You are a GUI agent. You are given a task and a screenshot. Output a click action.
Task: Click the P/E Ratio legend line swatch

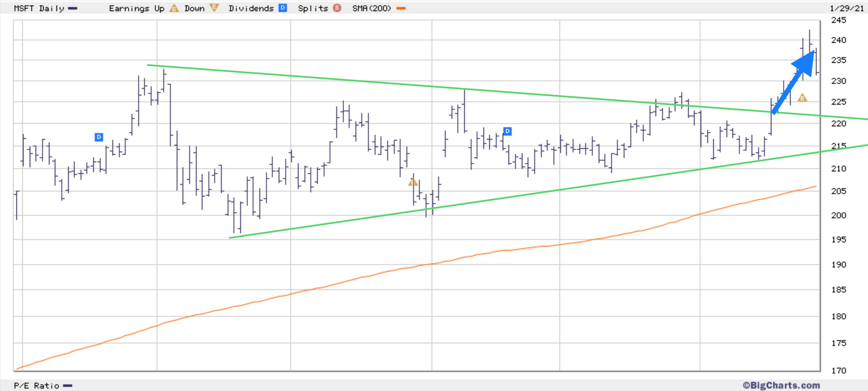[x=68, y=386]
